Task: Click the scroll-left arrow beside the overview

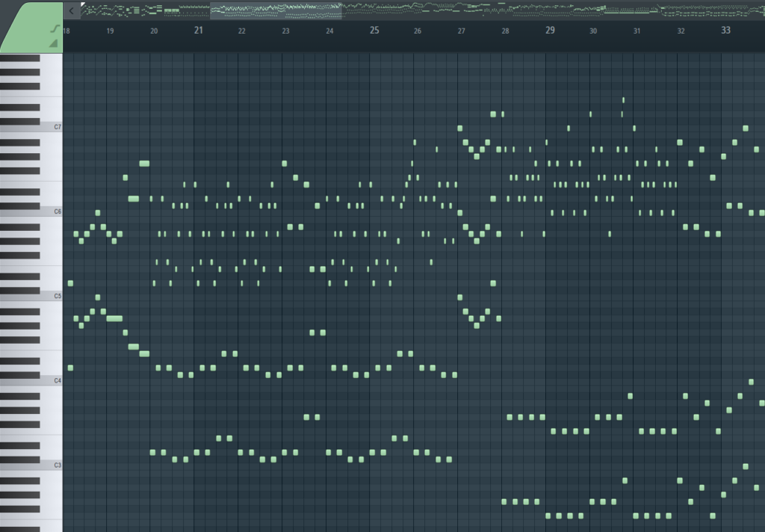Action: (71, 10)
